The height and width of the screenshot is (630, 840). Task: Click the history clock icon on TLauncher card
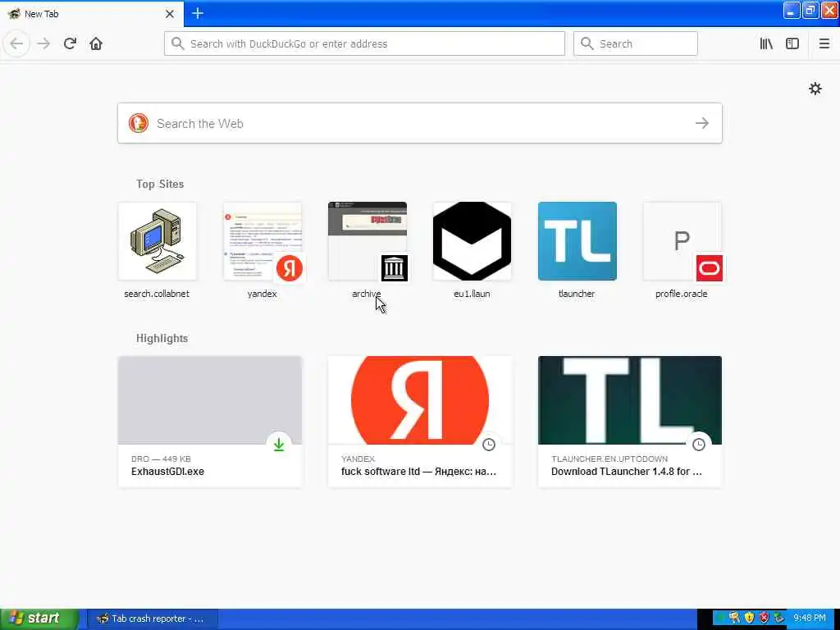699,445
